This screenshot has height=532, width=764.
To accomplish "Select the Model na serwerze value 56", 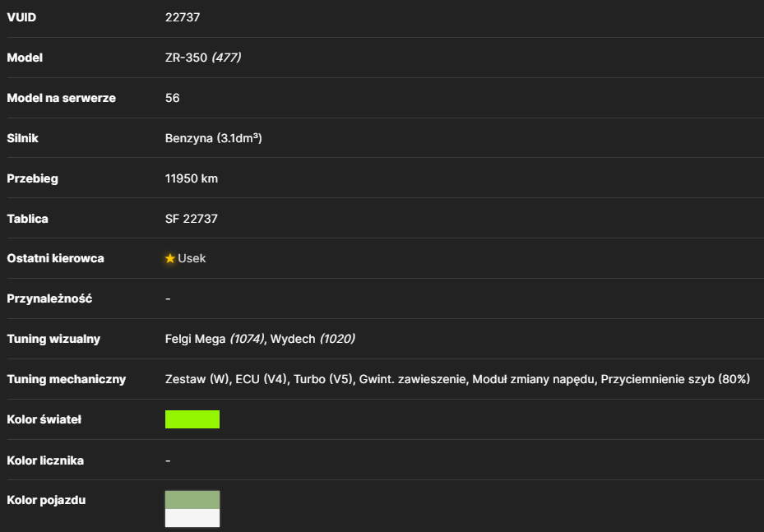I will click(x=173, y=98).
